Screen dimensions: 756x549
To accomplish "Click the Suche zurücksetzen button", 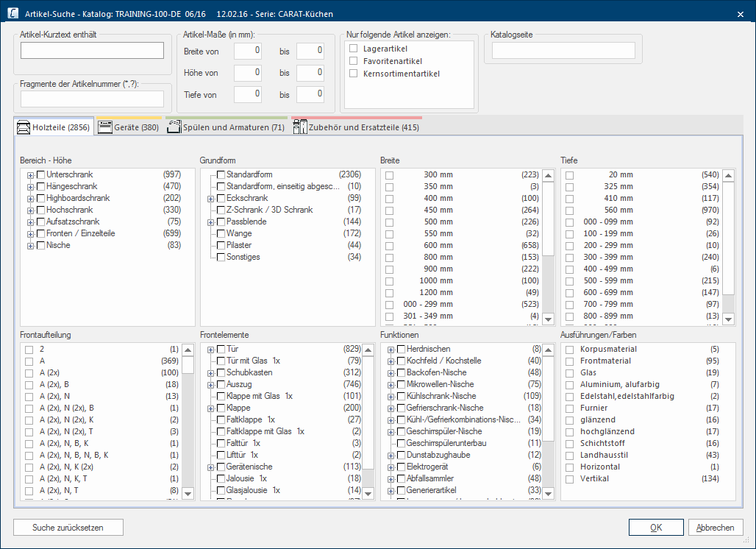I will click(x=68, y=528).
